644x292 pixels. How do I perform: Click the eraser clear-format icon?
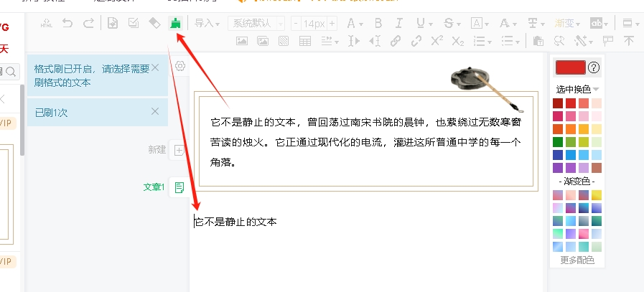click(154, 23)
